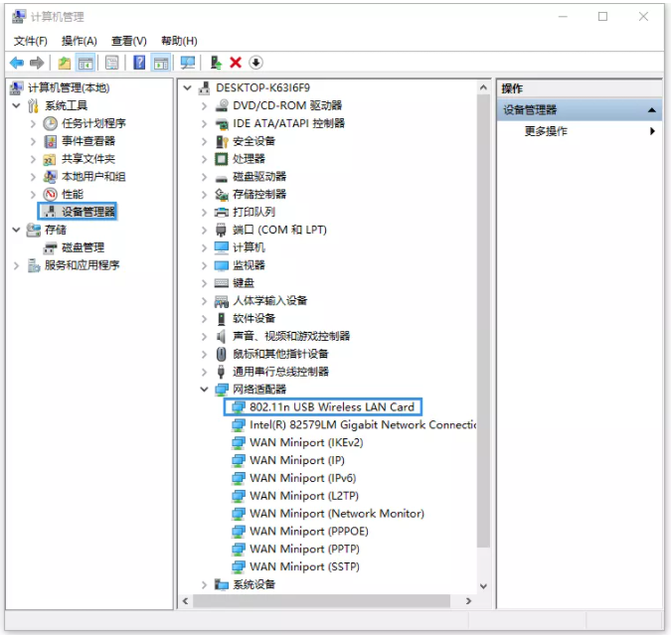Image resolution: width=672 pixels, height=635 pixels.
Task: Select WAN Miniport (IKEv2) adapter
Action: (306, 442)
